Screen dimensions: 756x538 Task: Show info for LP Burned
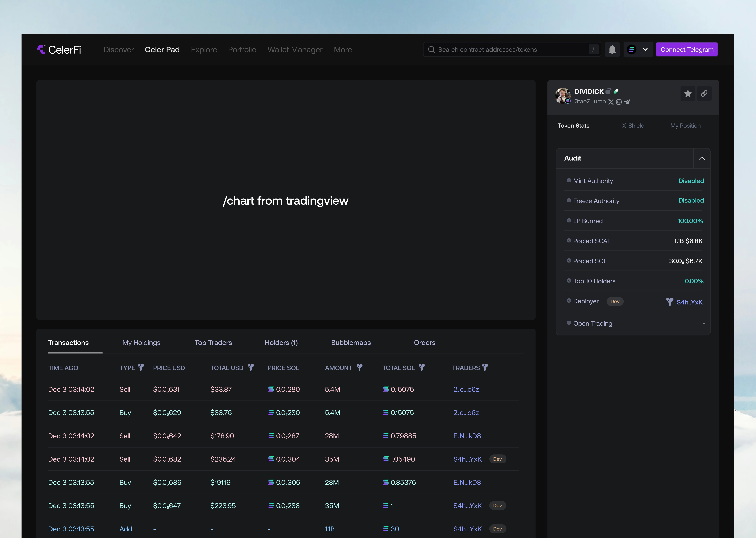point(569,220)
